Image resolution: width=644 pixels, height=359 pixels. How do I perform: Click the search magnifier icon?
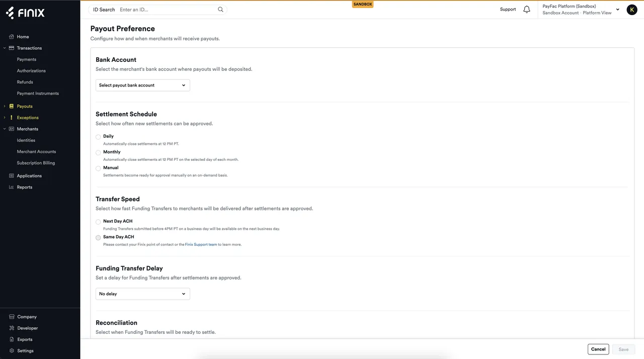[x=220, y=10]
